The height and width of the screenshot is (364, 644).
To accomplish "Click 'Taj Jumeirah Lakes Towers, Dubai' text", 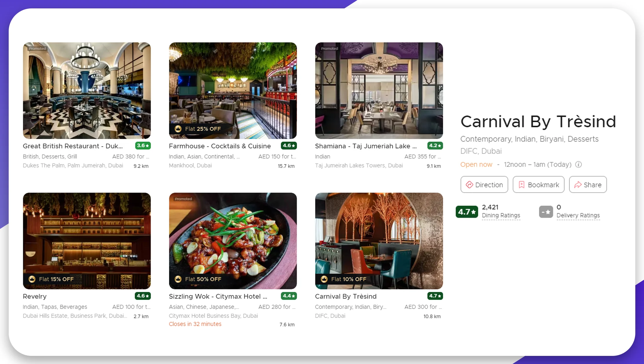I will (359, 165).
